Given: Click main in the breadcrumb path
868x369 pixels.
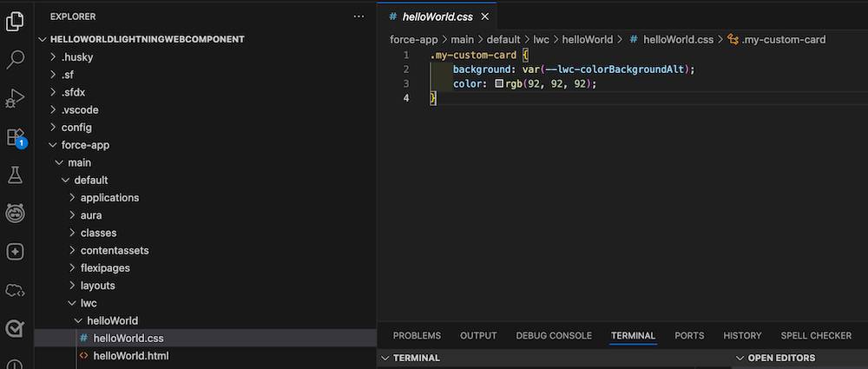Looking at the screenshot, I should pyautogui.click(x=463, y=39).
